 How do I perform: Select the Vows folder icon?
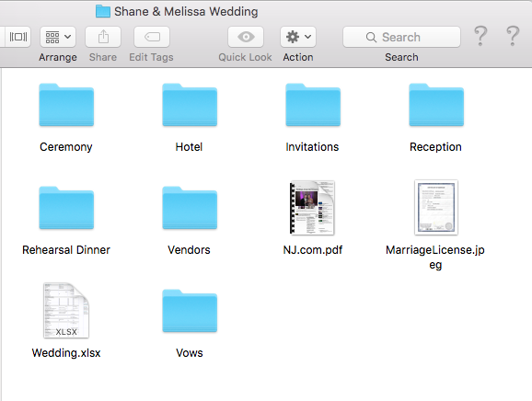190,311
